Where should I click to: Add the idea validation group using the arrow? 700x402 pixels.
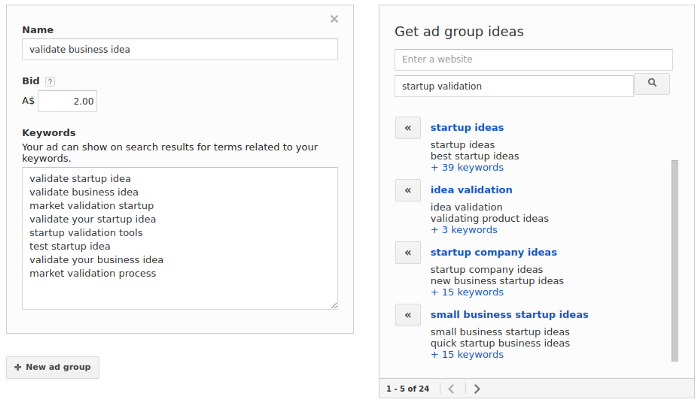[407, 190]
